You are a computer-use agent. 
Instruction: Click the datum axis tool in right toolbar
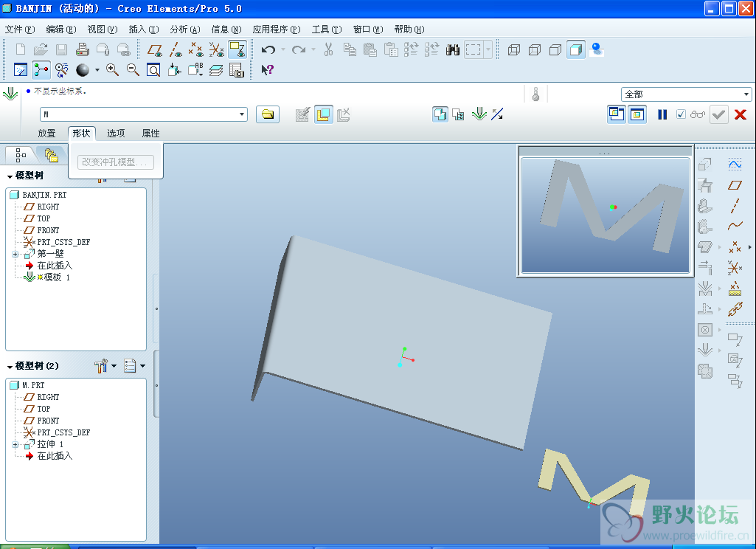[x=735, y=206]
